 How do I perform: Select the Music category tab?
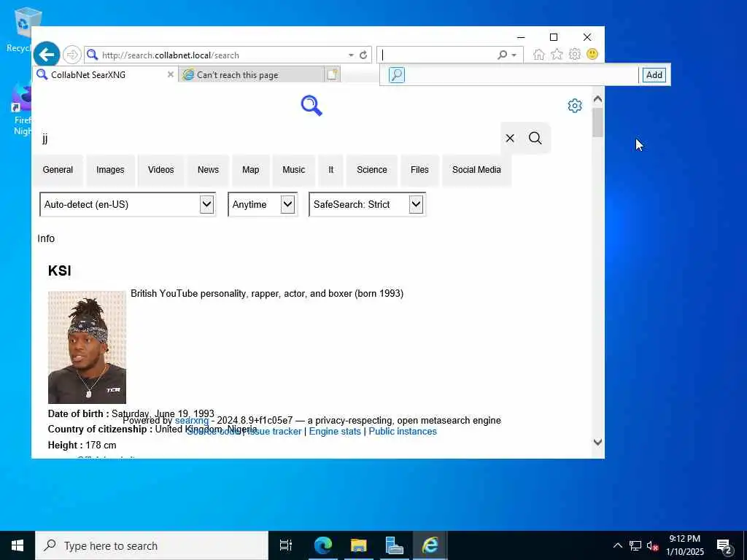pyautogui.click(x=293, y=170)
